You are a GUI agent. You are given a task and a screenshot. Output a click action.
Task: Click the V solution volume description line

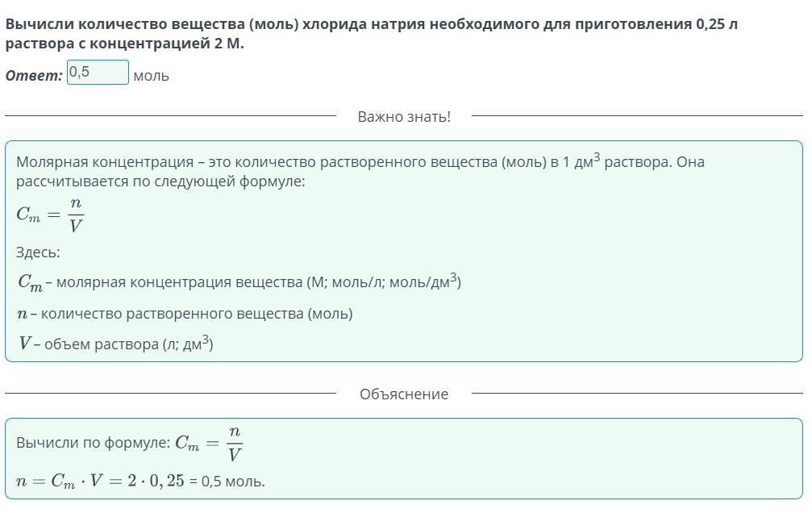coord(116,344)
